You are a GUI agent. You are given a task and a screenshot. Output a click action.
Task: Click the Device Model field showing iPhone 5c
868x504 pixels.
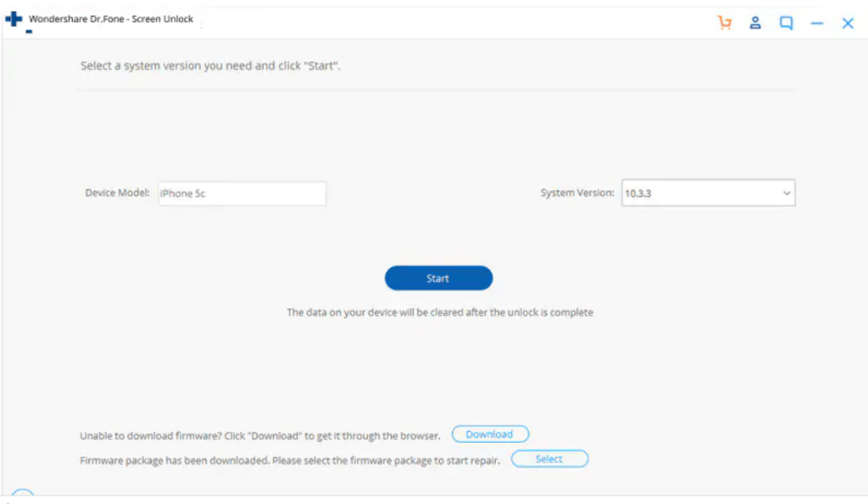click(x=242, y=193)
